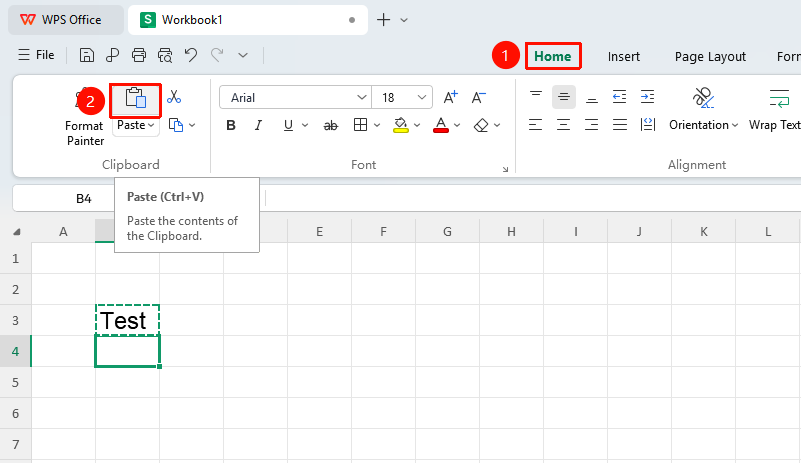Apply red font color

click(441, 125)
